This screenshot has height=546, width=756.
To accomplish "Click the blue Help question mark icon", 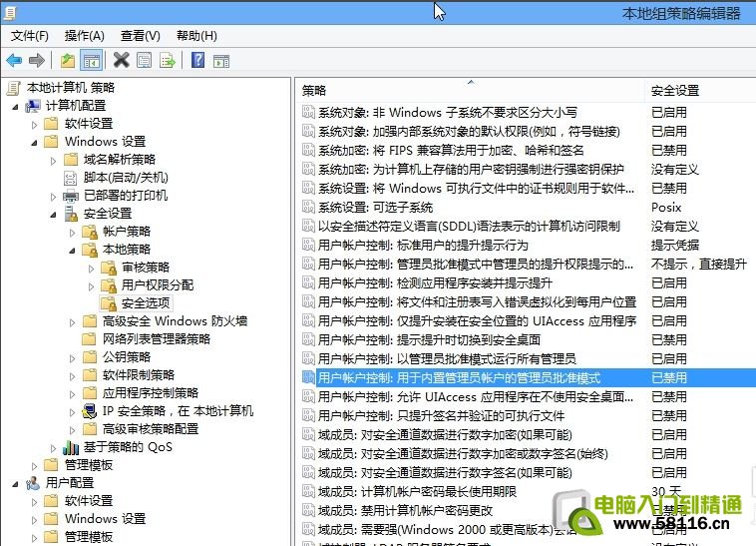I will [x=197, y=61].
